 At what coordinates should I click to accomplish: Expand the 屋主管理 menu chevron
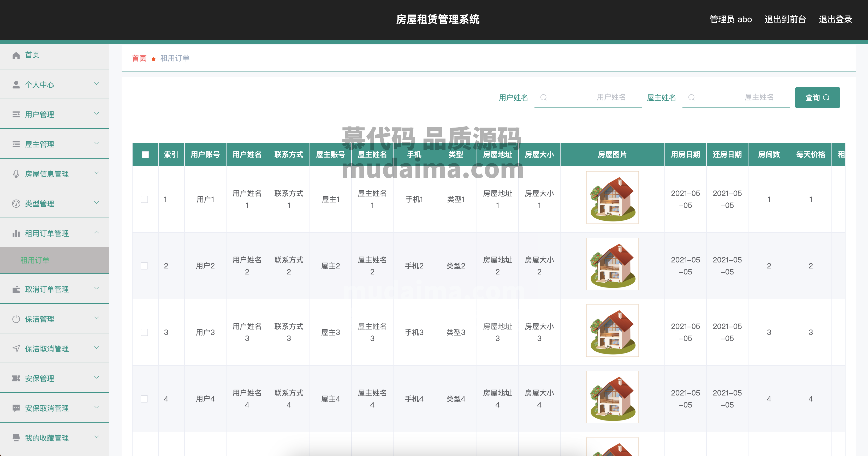coord(97,143)
